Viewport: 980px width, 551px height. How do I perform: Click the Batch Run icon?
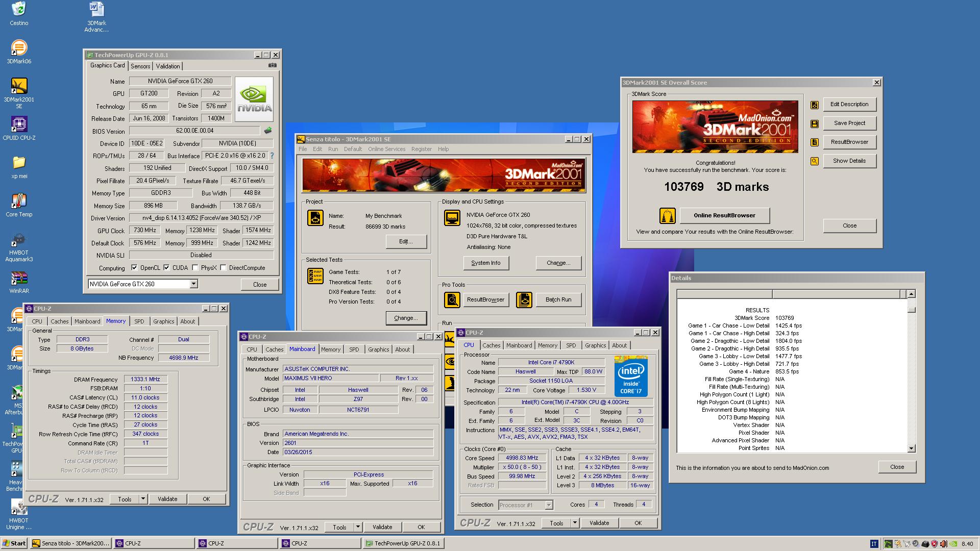point(524,300)
